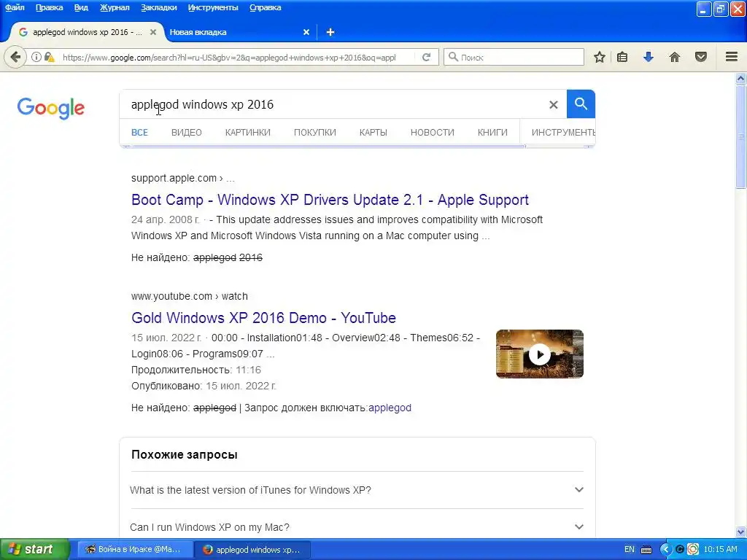
Task: Expand latest iTunes version question
Action: point(356,490)
